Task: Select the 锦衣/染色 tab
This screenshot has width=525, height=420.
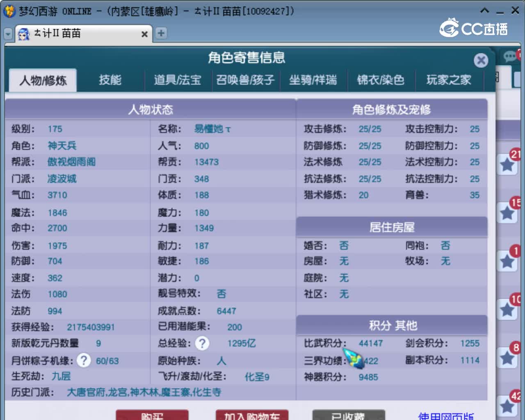Action: [381, 80]
